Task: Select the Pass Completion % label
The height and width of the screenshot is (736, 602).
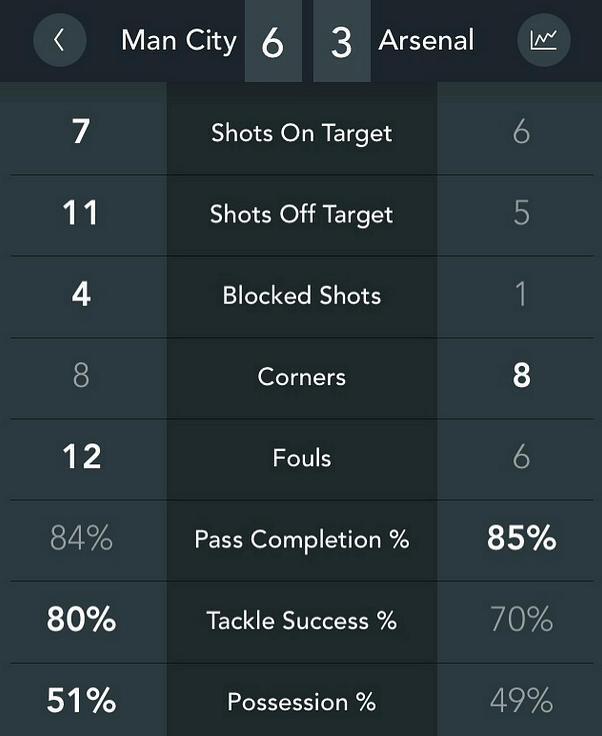Action: pyautogui.click(x=302, y=539)
